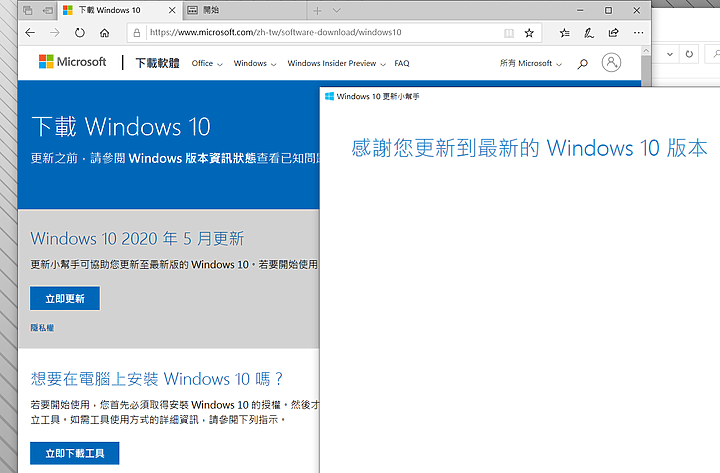Set these tabs aside icon

point(48,10)
